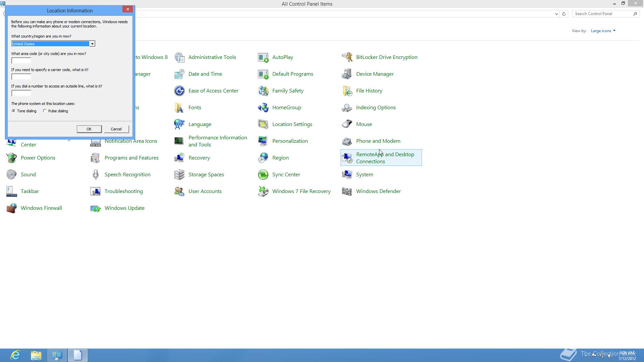Open the View by Large icons dropdown
This screenshot has height=362, width=644.
pyautogui.click(x=603, y=31)
